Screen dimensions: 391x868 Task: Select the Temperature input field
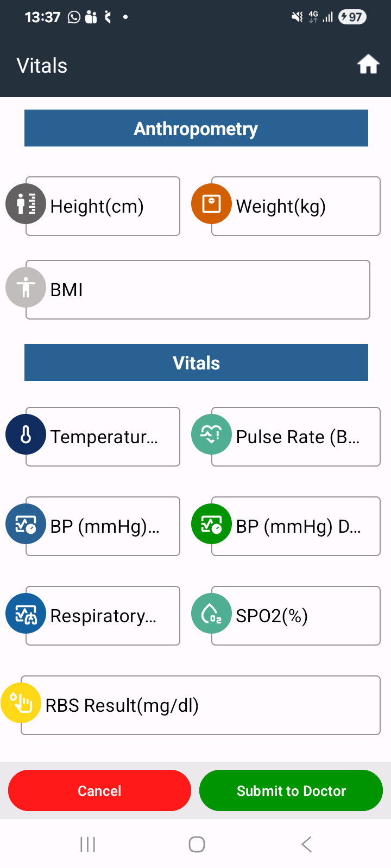click(x=103, y=437)
